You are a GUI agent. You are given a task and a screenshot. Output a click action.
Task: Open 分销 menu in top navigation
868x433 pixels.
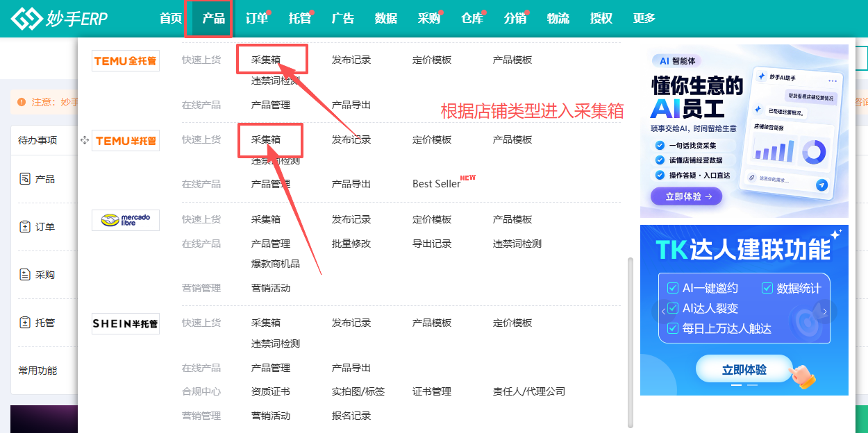point(515,19)
